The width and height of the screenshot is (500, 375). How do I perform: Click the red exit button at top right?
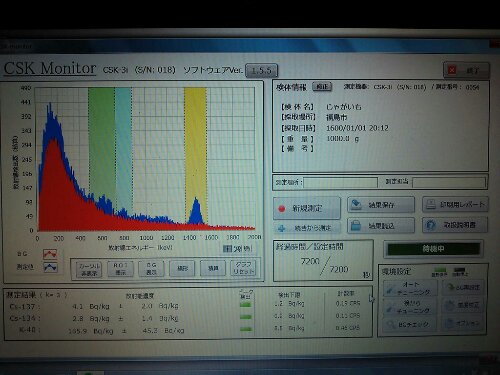[x=466, y=70]
